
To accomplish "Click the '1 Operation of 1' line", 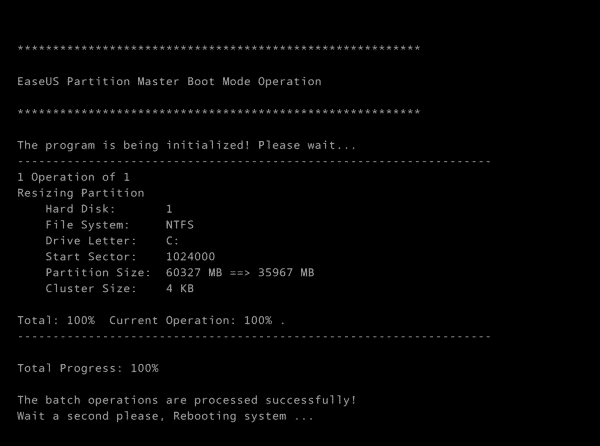I will pos(73,177).
